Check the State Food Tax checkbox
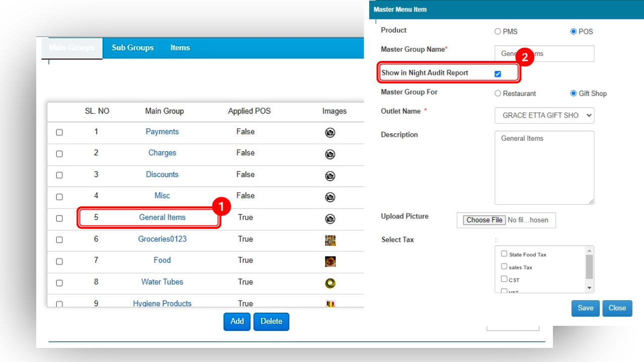 pyautogui.click(x=504, y=253)
